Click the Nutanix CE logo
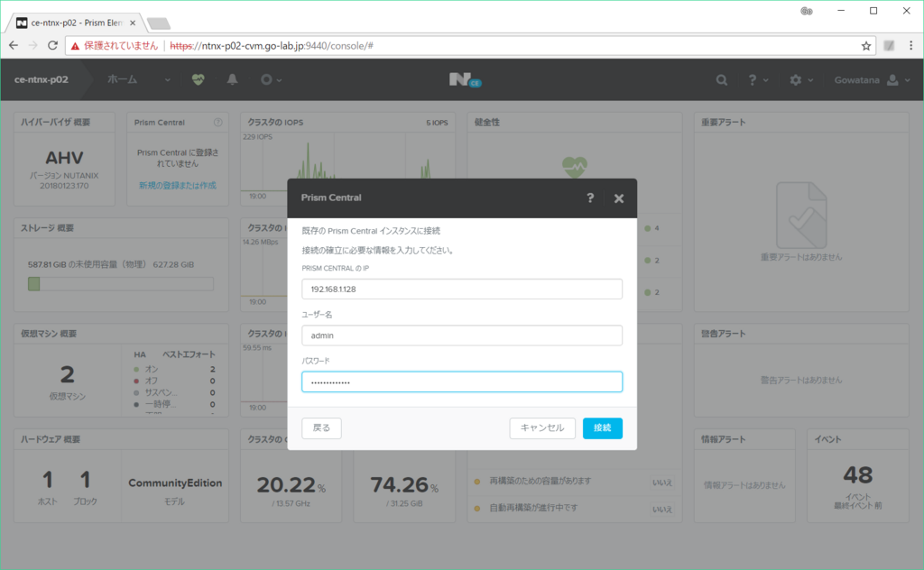This screenshot has width=924, height=570. click(465, 80)
